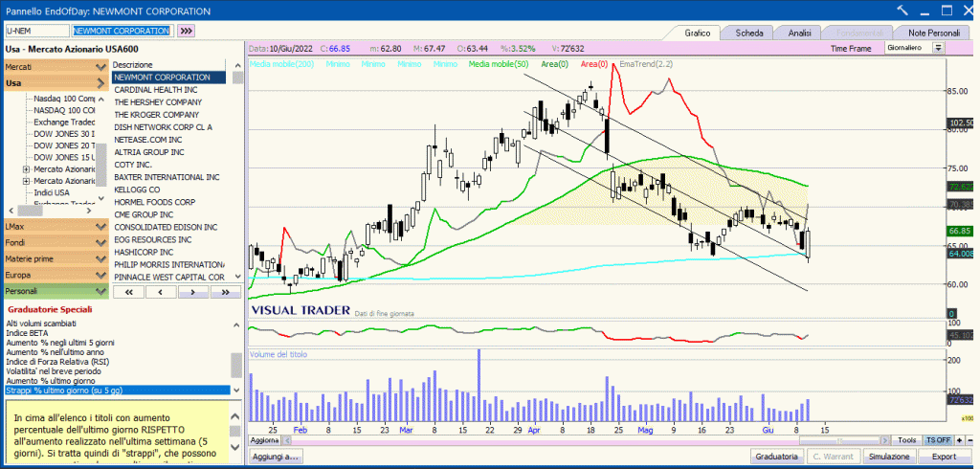The width and height of the screenshot is (980, 469).
Task: Toggle TS OFF trading system button
Action: pos(939,440)
